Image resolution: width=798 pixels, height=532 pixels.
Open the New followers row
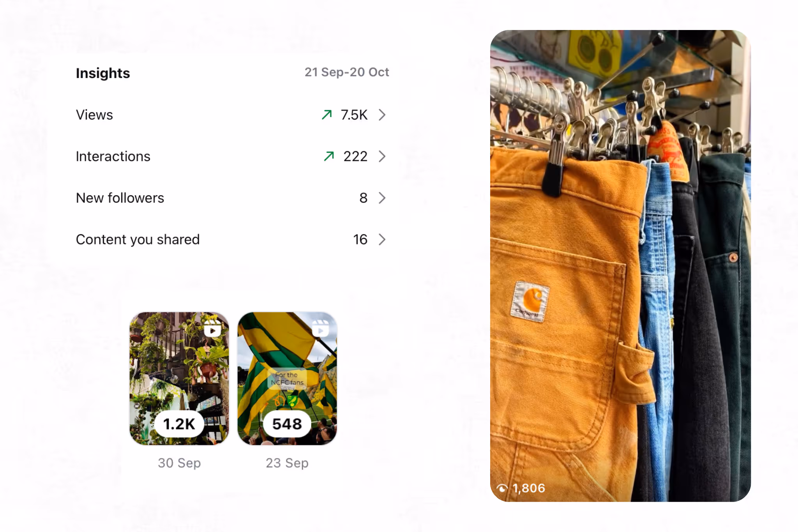[120, 198]
